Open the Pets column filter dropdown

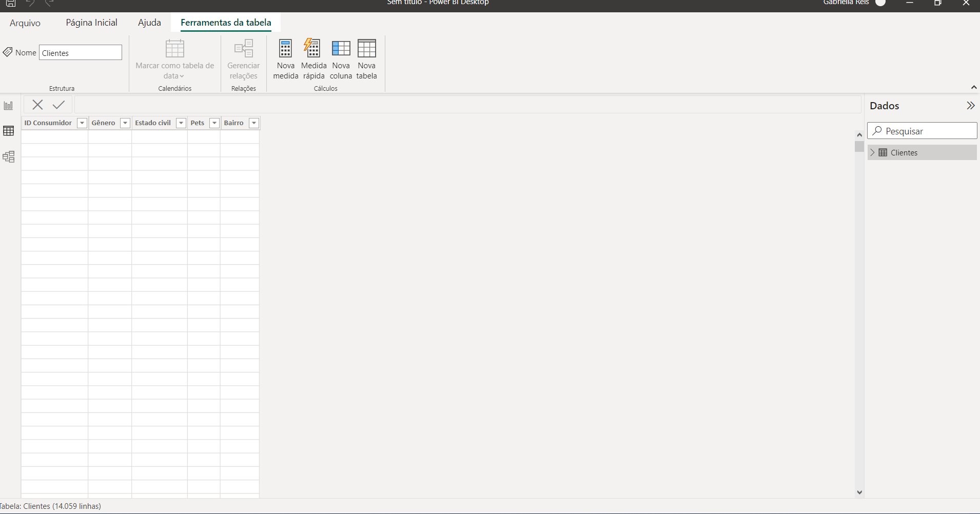214,123
